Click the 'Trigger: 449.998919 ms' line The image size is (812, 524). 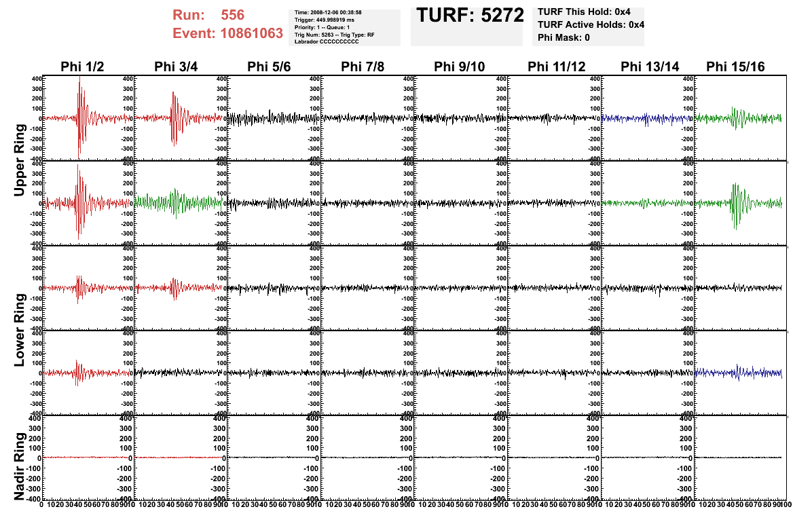(324, 20)
